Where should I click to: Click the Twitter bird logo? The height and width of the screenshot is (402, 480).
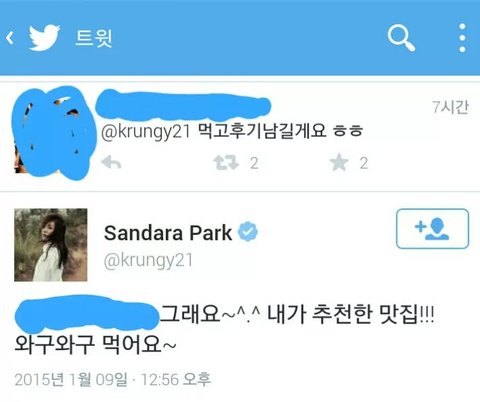click(44, 37)
